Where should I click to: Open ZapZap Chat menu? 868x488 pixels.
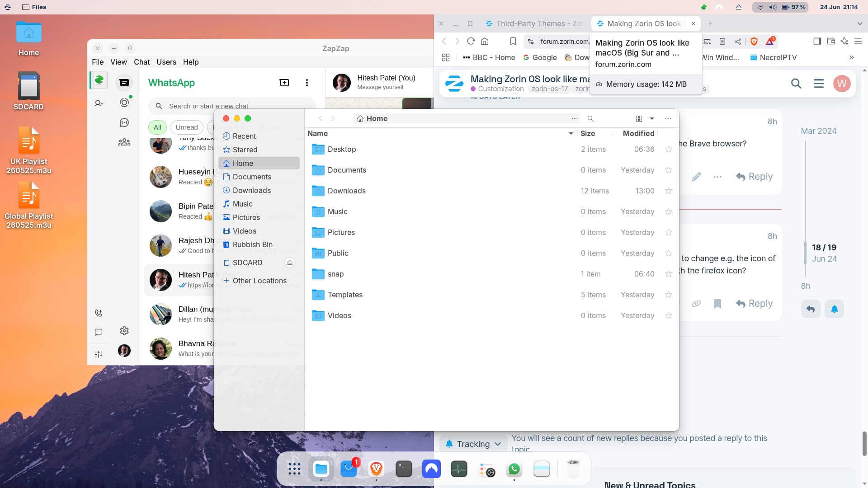[142, 62]
